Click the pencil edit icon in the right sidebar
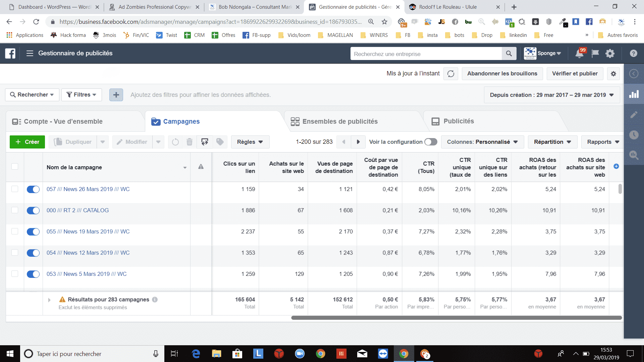The height and width of the screenshot is (362, 644). pos(634,115)
